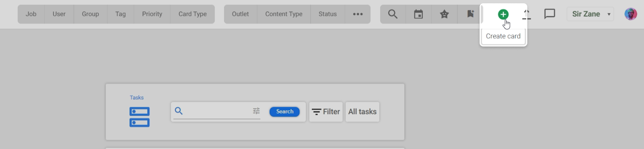Click the star favorites icon
Screen dimensions: 644x149
pyautogui.click(x=444, y=14)
